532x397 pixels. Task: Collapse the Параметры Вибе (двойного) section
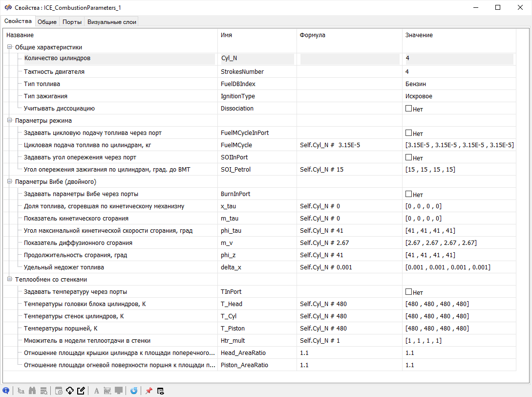click(9, 182)
